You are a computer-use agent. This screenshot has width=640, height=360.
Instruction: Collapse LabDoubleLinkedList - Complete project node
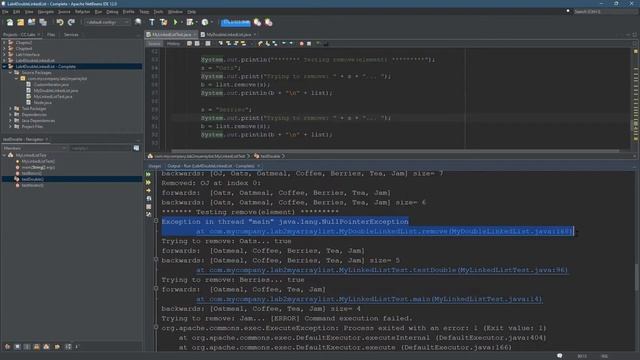click(x=4, y=66)
